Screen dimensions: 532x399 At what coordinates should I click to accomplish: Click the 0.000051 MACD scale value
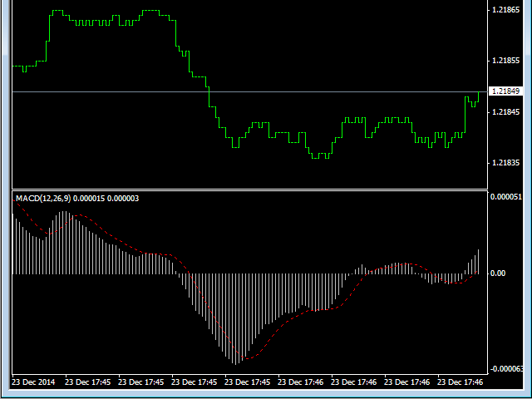(x=505, y=198)
